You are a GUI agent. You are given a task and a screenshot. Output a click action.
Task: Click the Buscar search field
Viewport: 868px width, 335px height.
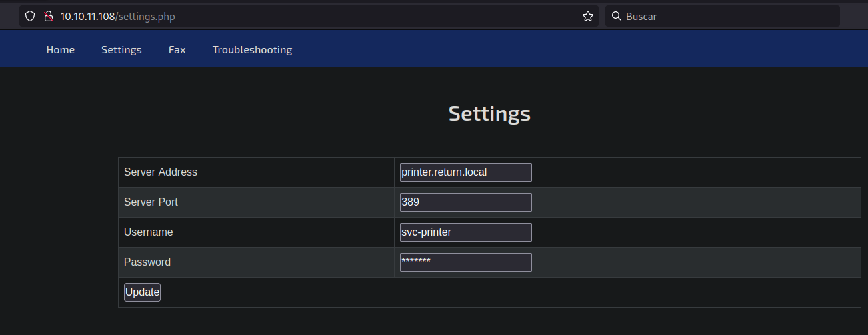[x=727, y=17]
